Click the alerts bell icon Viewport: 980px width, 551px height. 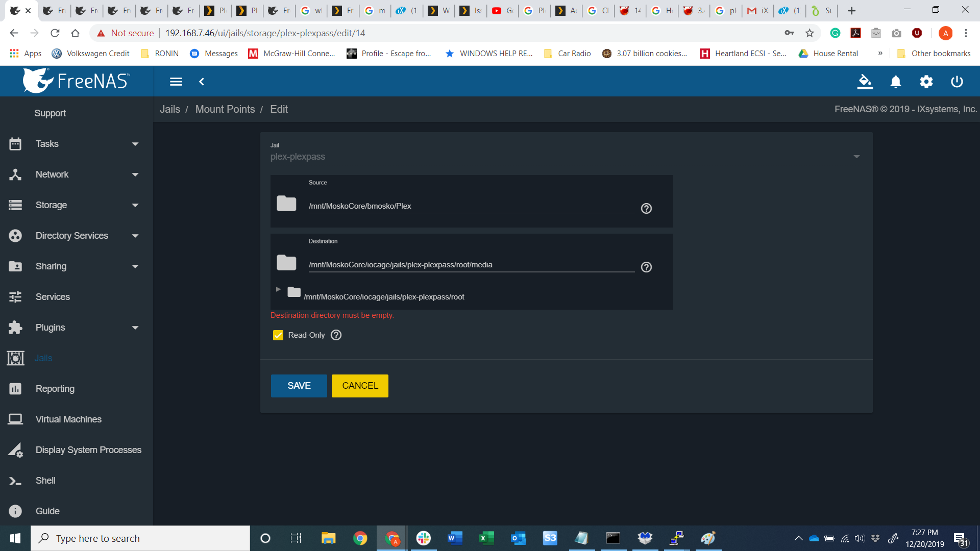[x=895, y=82]
